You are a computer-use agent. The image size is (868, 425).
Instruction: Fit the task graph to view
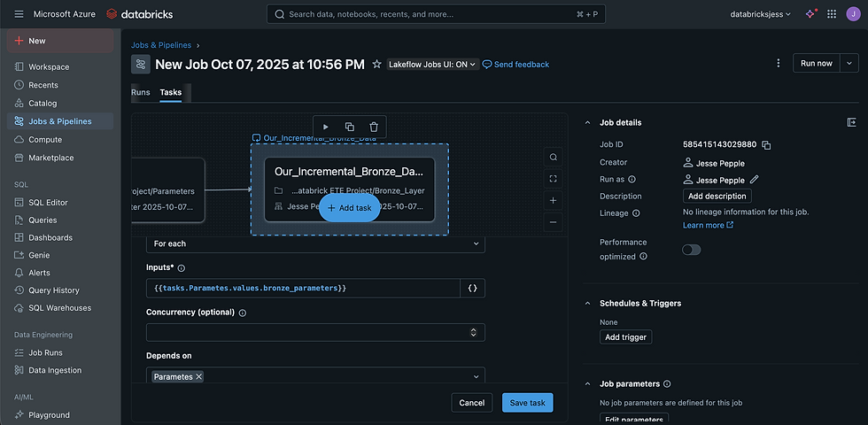pos(553,179)
